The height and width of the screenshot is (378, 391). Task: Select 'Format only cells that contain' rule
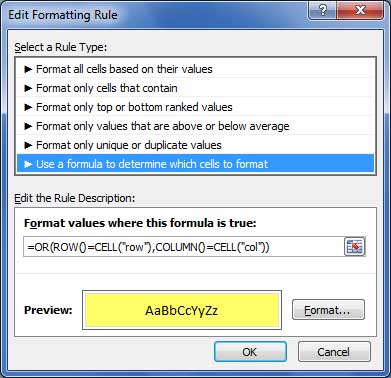[195, 88]
